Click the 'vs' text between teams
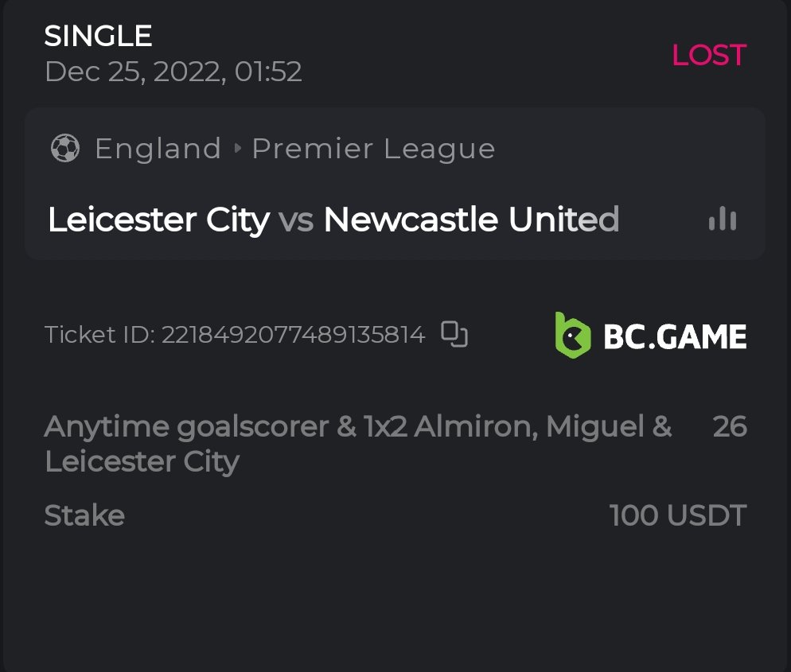 tap(296, 220)
